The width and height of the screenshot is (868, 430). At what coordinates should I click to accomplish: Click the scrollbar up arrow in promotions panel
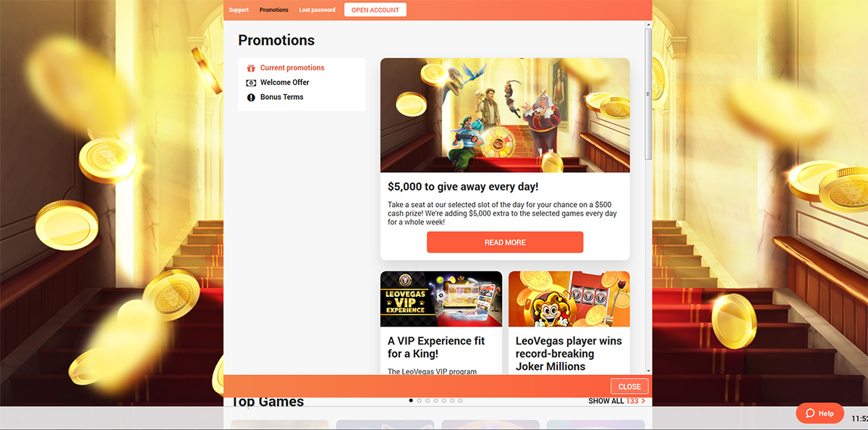648,25
